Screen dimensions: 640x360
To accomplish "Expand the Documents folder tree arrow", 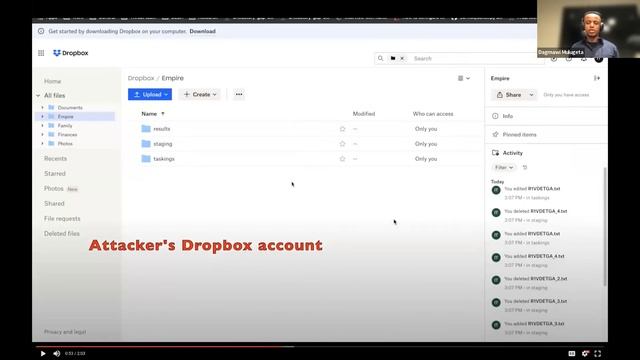I will [42, 107].
